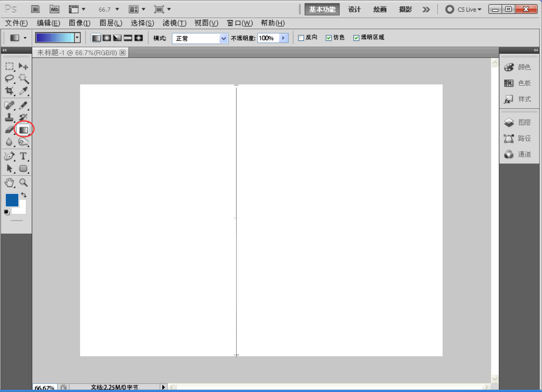
Task: Open the 滤镜(T) Filter menu
Action: tap(174, 23)
